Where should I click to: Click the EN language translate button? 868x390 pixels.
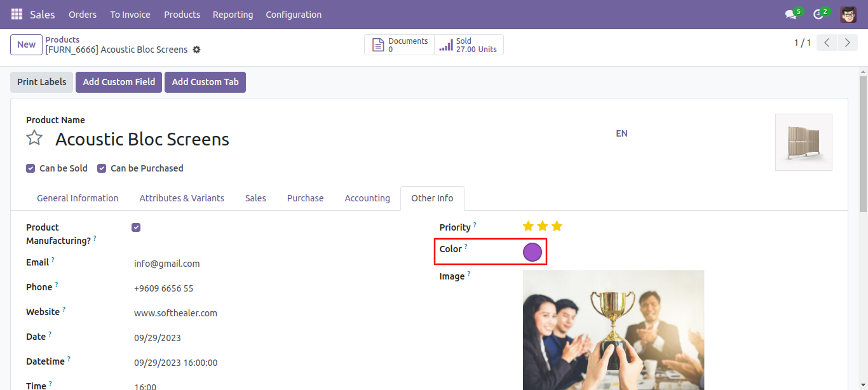click(621, 133)
